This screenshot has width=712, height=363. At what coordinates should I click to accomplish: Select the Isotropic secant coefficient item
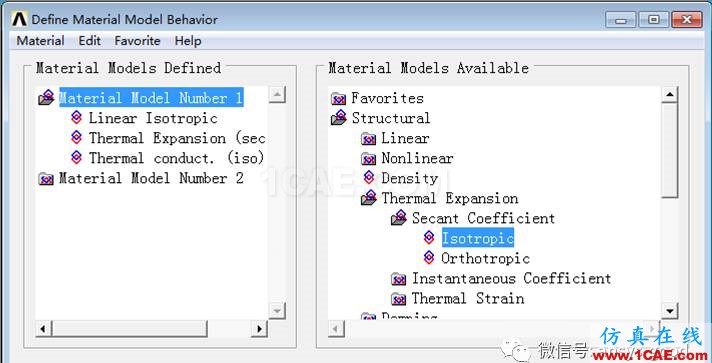(x=478, y=238)
